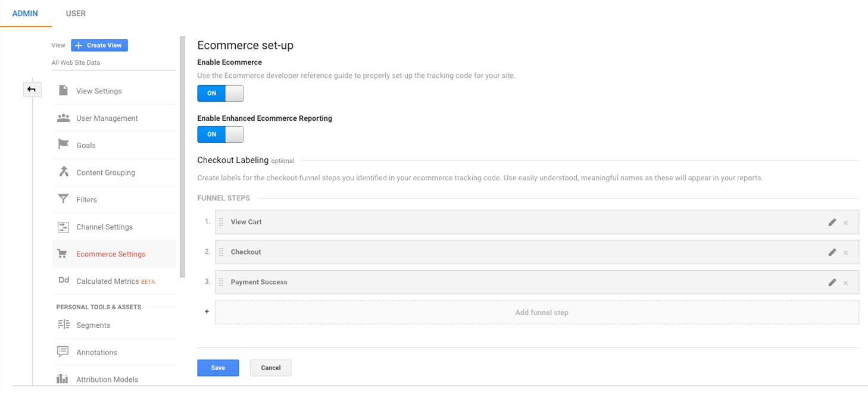This screenshot has width=868, height=414.
Task: Click the Create View button
Action: [99, 45]
